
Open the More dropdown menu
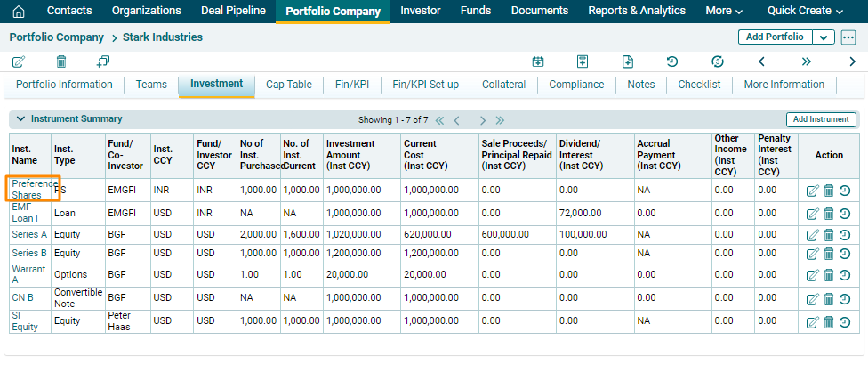click(724, 12)
